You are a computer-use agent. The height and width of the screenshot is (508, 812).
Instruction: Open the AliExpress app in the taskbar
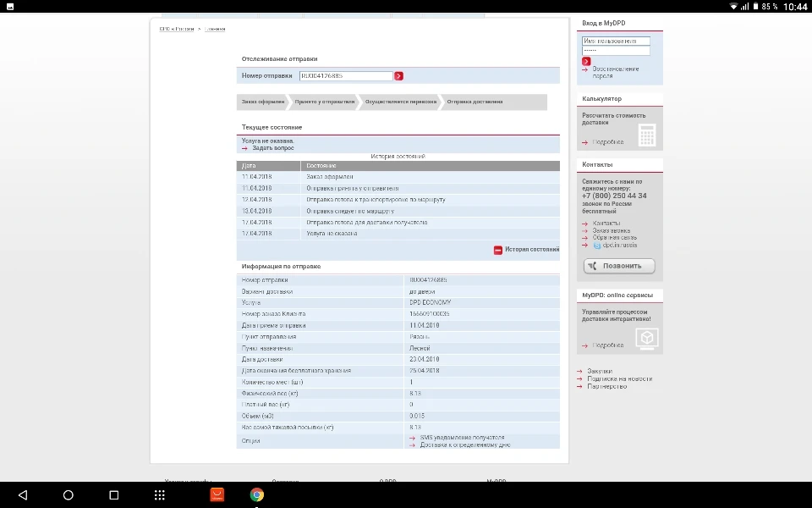217,495
